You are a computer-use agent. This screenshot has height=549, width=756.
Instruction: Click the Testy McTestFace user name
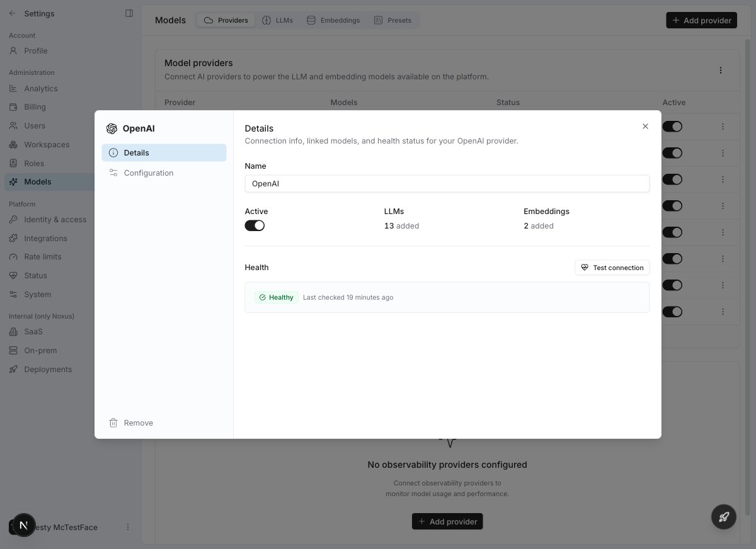coord(66,527)
